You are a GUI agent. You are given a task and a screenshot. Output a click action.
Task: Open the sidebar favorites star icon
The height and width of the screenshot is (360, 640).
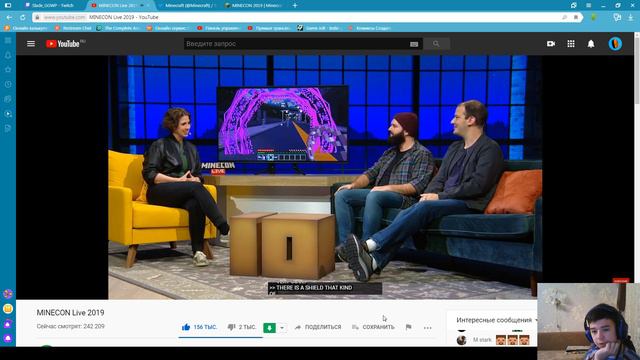point(8,70)
